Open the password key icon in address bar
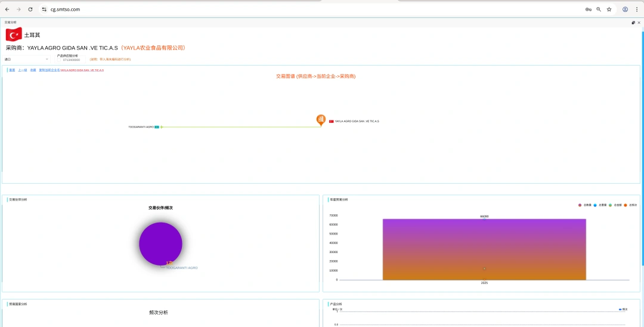The height and width of the screenshot is (327, 644). pyautogui.click(x=588, y=10)
